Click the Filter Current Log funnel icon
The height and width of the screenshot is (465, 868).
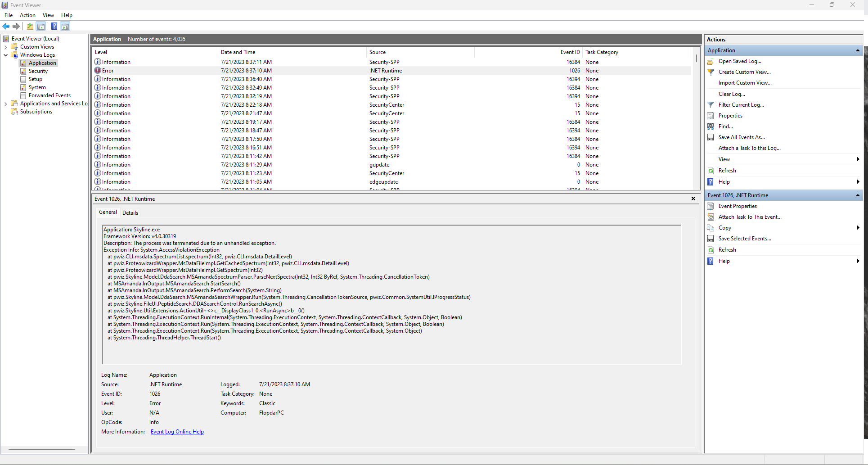coord(711,105)
